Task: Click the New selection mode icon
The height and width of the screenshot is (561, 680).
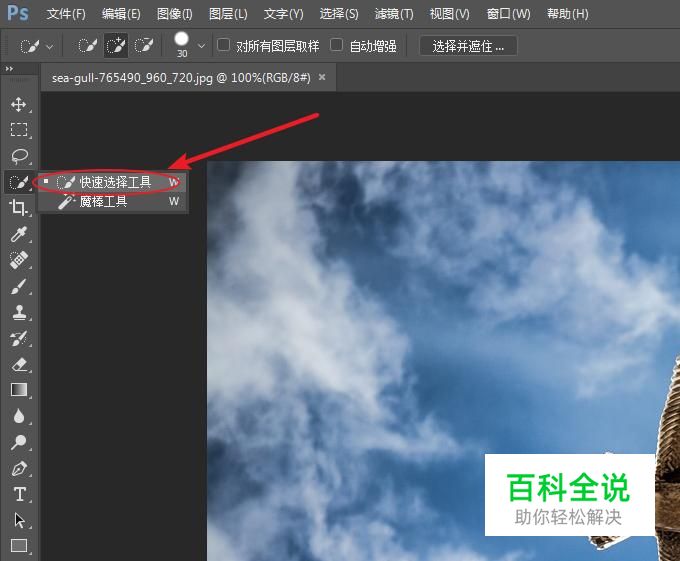Action: [87, 45]
